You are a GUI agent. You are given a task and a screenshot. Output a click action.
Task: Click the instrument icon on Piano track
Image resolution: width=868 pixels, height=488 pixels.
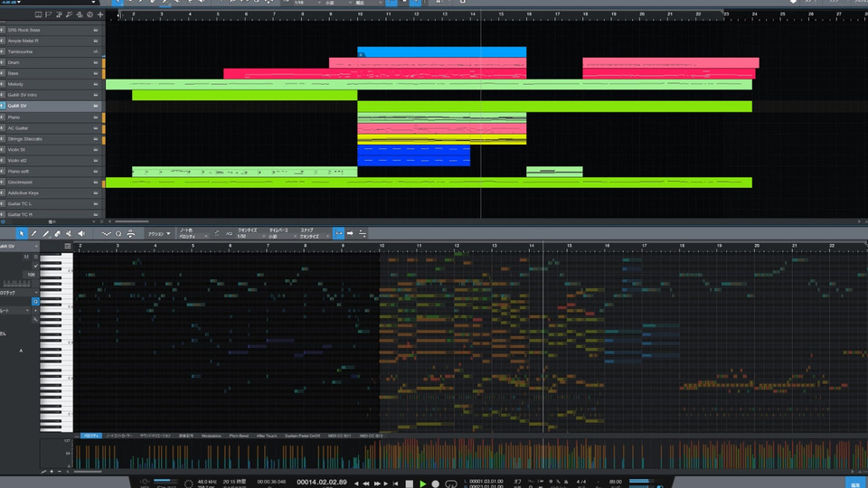point(96,117)
